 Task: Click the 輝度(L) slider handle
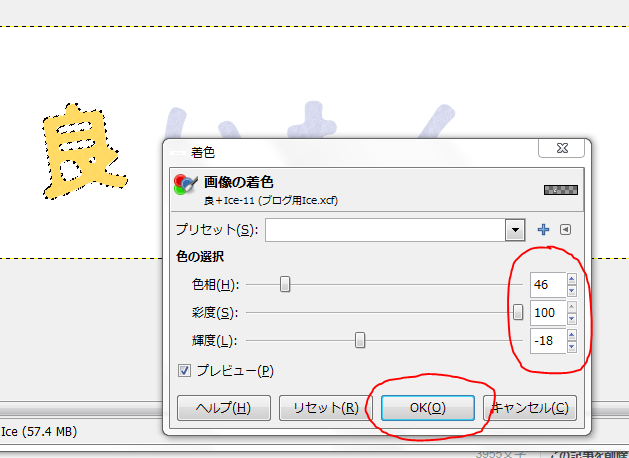tap(360, 340)
